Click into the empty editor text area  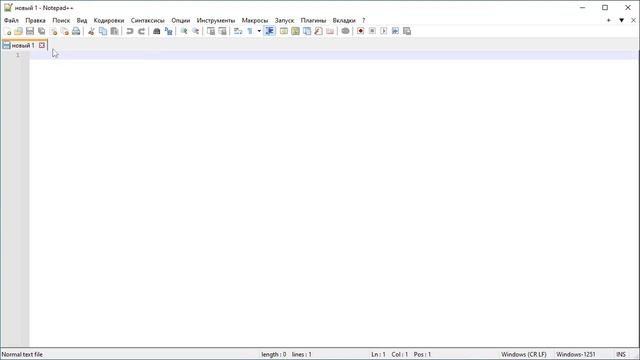click(x=334, y=200)
